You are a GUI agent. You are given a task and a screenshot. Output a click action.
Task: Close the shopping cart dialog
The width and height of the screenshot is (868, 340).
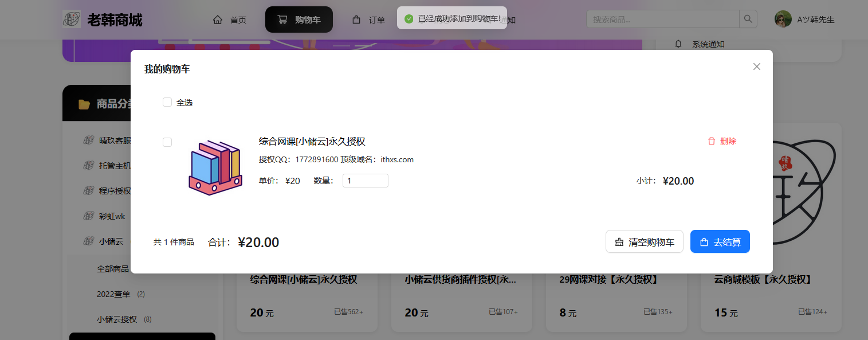(x=756, y=67)
